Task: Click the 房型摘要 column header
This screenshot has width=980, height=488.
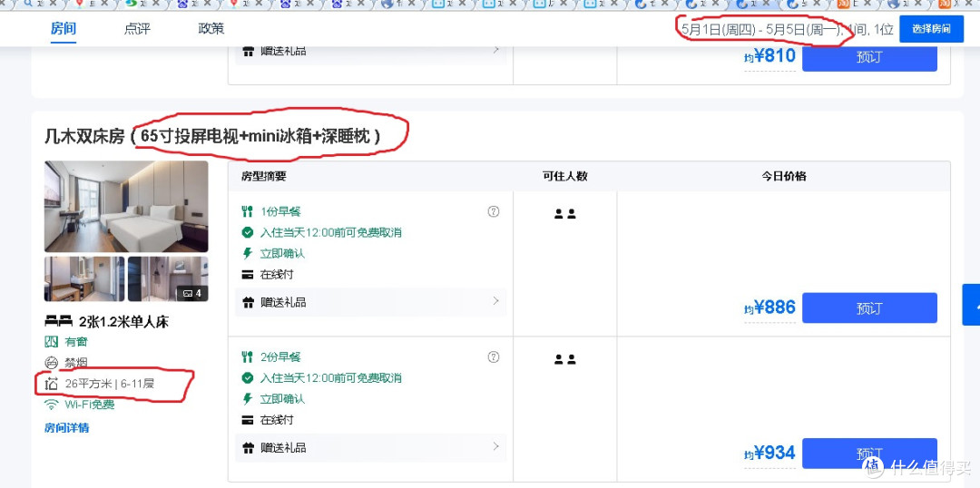Action: click(264, 176)
